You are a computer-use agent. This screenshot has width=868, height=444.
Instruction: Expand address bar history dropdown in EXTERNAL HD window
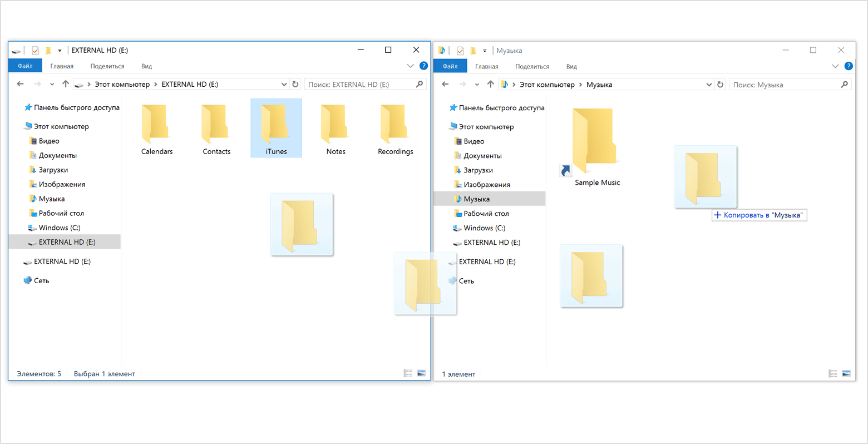pyautogui.click(x=284, y=85)
